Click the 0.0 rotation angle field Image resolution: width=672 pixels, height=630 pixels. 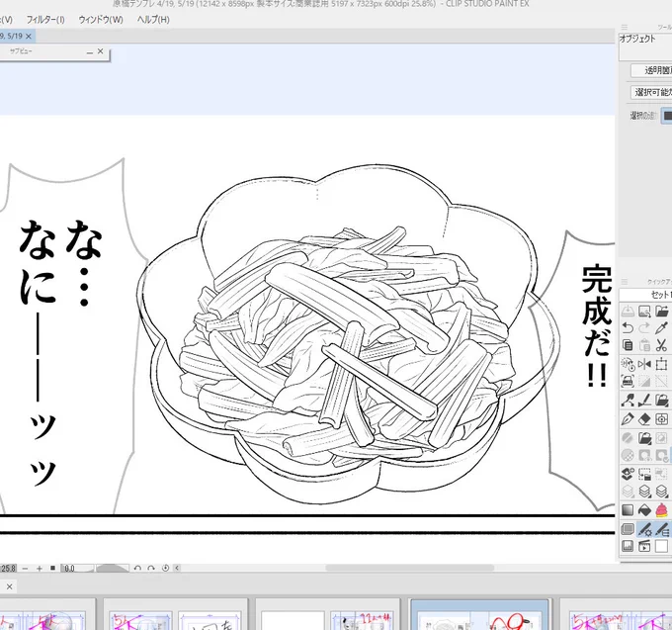[x=77, y=569]
